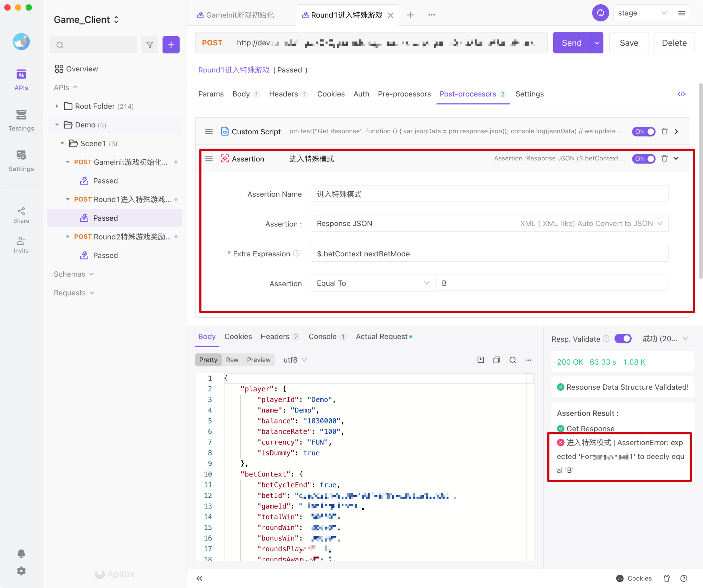This screenshot has height=588, width=703.
Task: Open the stage environment dropdown
Action: tap(643, 13)
